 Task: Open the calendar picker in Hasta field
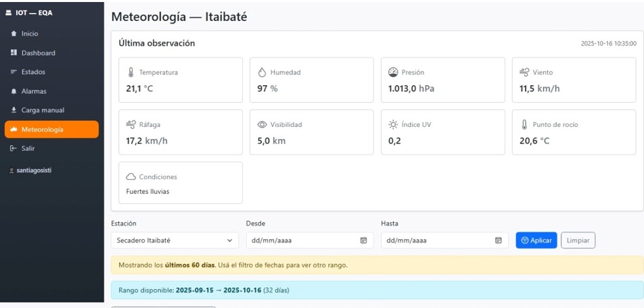(x=498, y=240)
